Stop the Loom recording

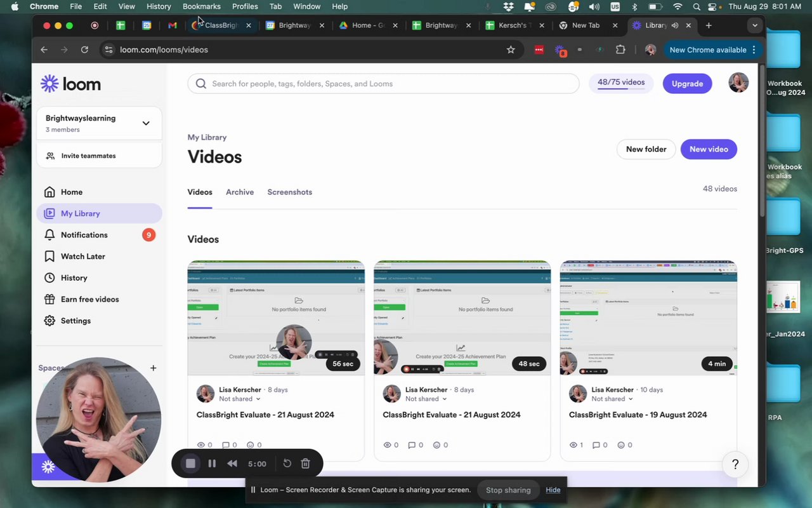190,464
